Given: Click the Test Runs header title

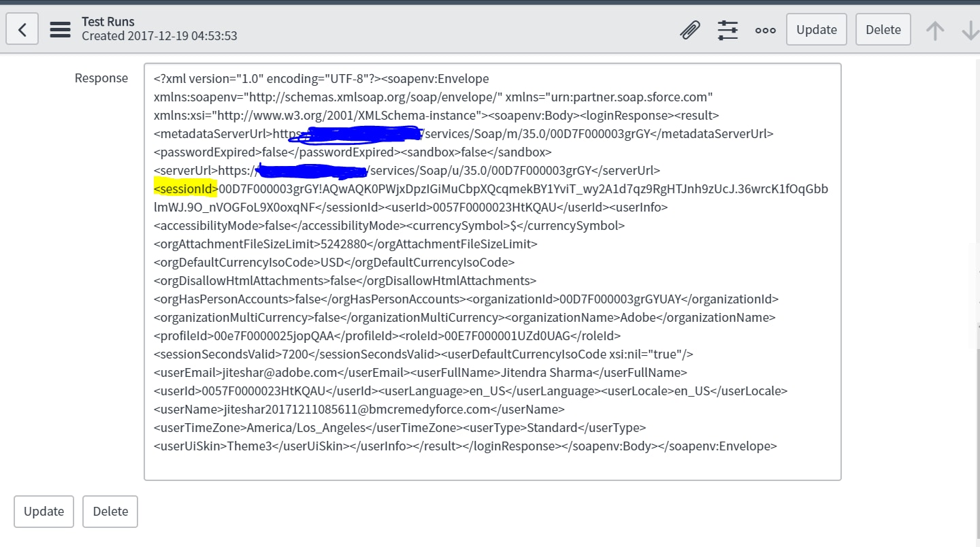Looking at the screenshot, I should 108,22.
